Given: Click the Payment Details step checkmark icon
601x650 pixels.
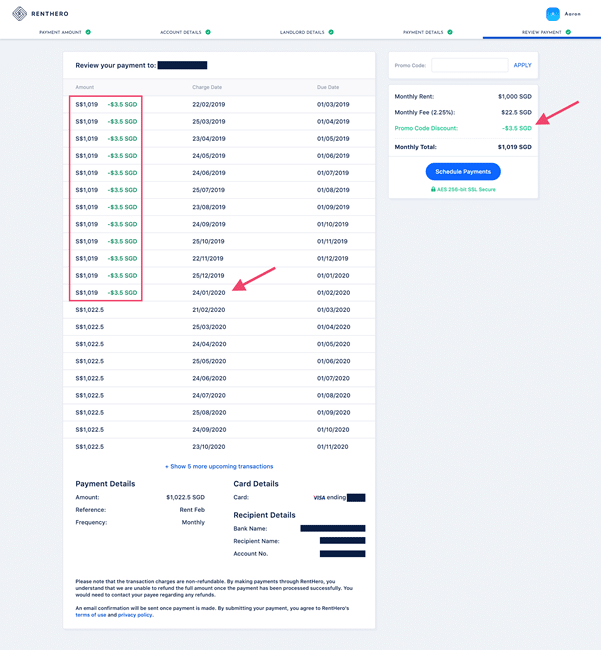Looking at the screenshot, I should pyautogui.click(x=449, y=32).
